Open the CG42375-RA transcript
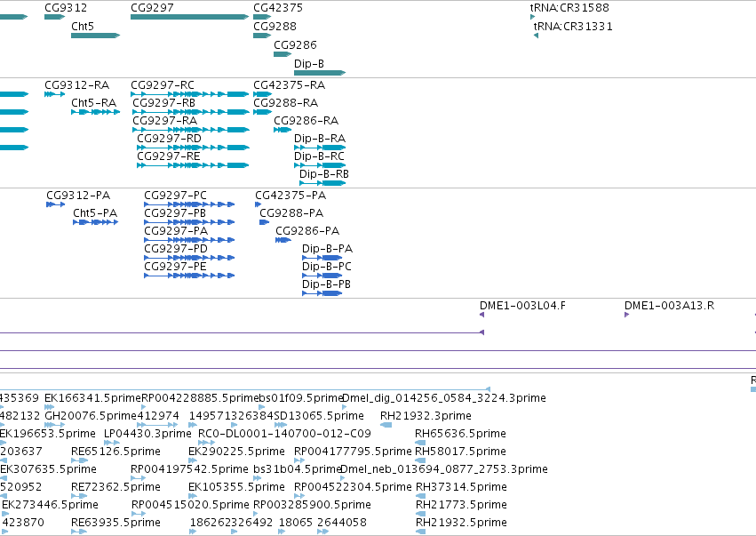This screenshot has width=756, height=536. (262, 94)
